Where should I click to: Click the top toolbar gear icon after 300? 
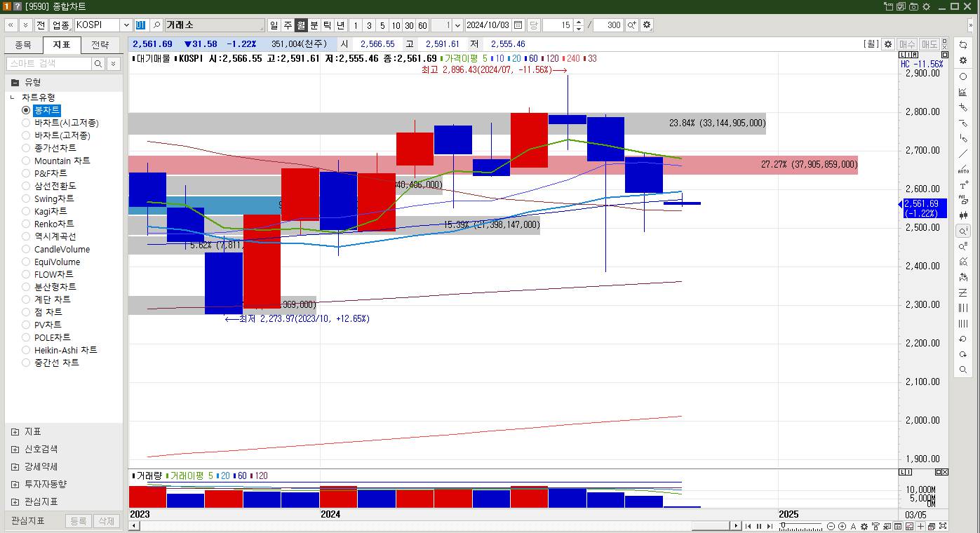tap(647, 25)
